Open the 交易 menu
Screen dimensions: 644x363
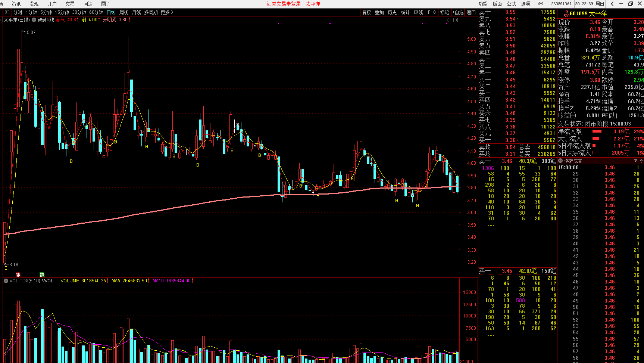point(70,4)
